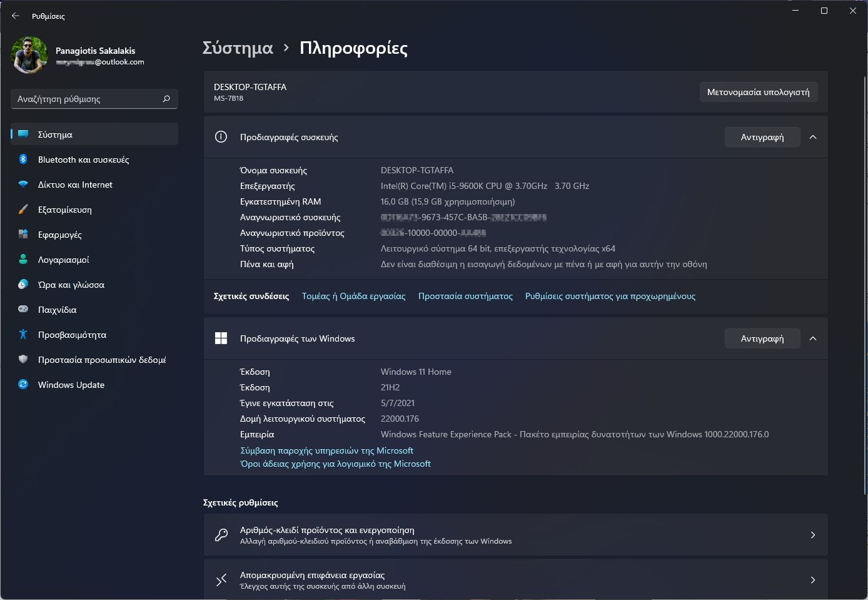868x600 pixels.
Task: Collapse the Προδιαγραφές συσκευής section chevron
Action: click(x=813, y=137)
